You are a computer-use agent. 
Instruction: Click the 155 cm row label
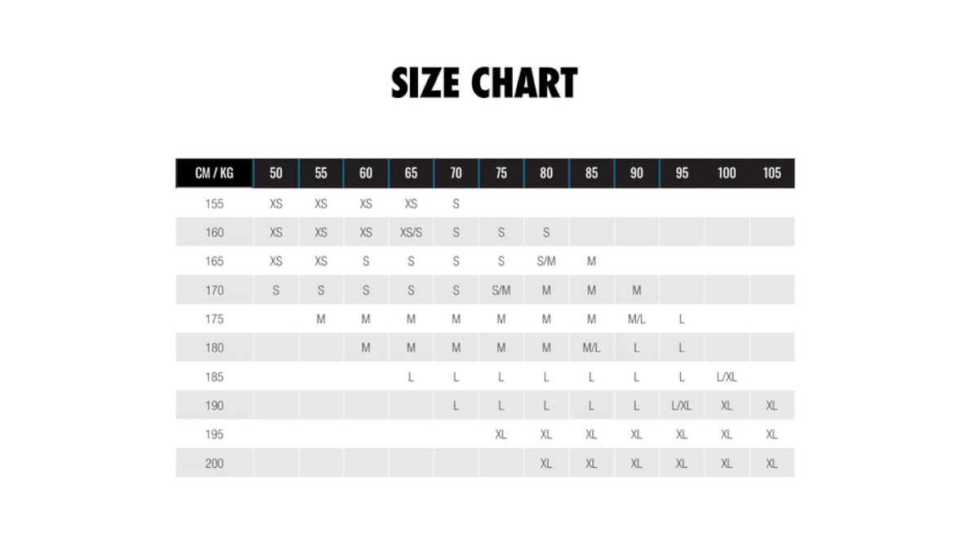(215, 204)
